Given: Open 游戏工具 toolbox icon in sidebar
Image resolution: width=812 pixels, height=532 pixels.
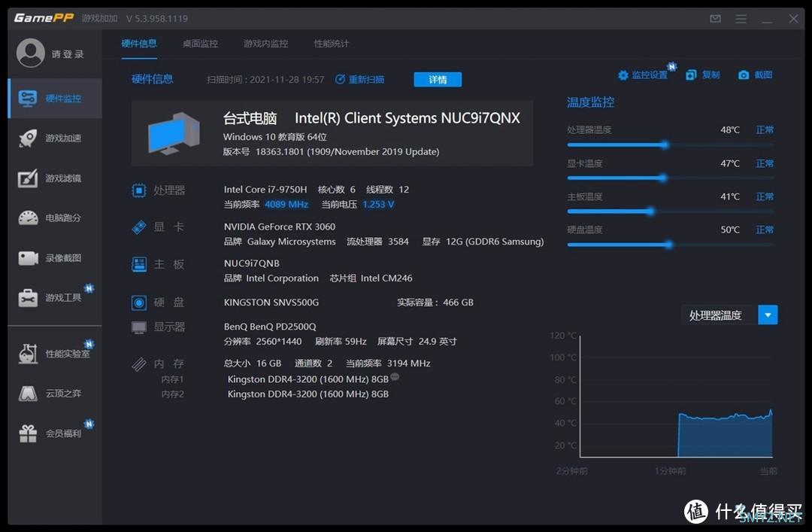Looking at the screenshot, I should point(28,298).
